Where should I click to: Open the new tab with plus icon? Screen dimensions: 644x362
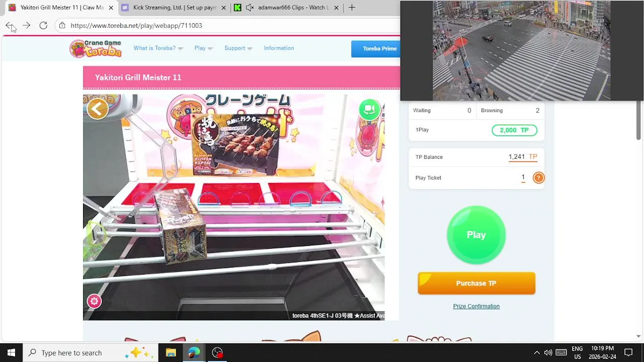click(352, 8)
